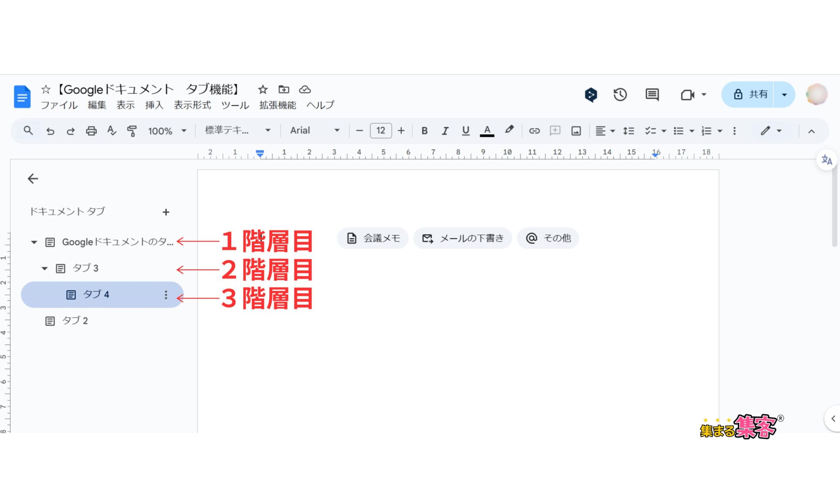
Task: Insert the メールの下書き template chip
Action: click(x=463, y=238)
